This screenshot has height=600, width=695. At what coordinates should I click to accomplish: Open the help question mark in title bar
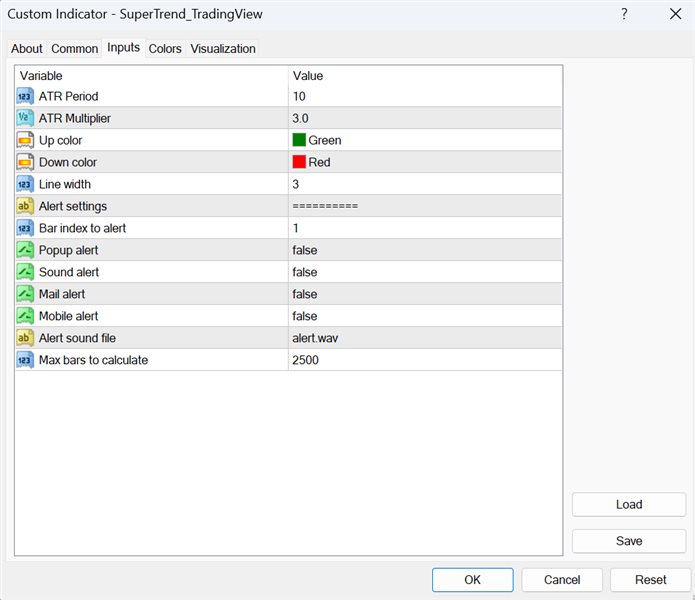pyautogui.click(x=624, y=14)
